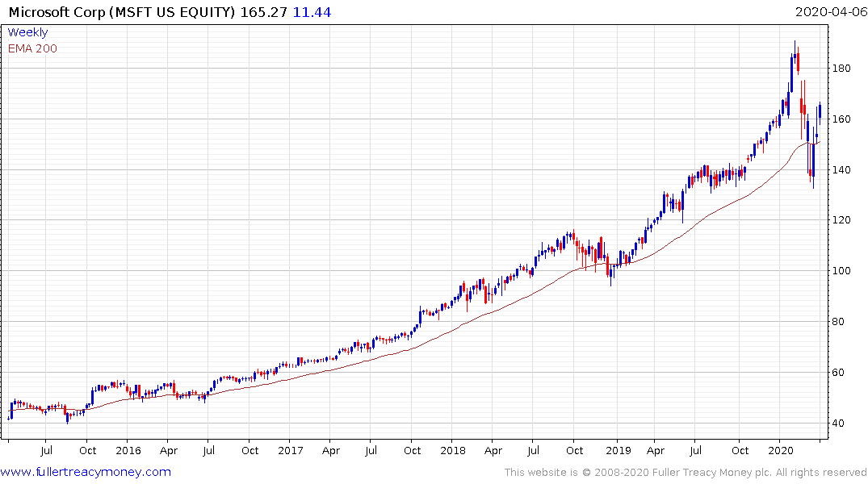Click the 2018 year label on time axis

[453, 450]
